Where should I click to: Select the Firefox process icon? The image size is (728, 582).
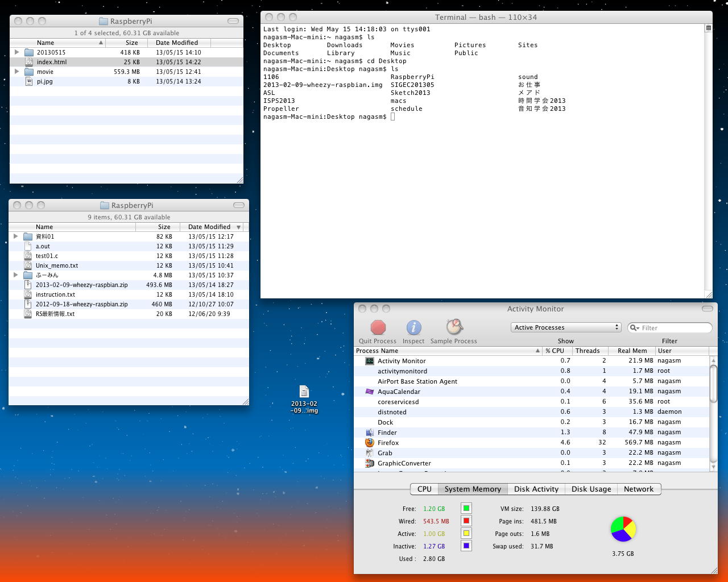pos(370,443)
